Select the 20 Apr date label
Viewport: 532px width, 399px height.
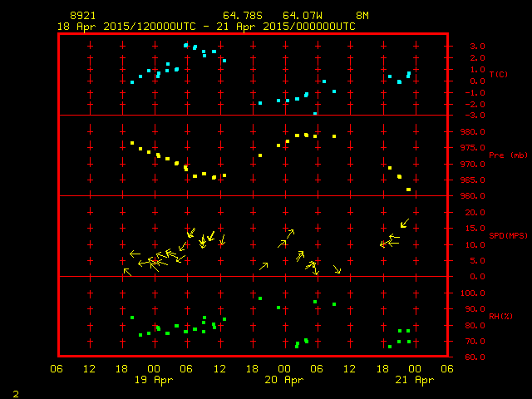(x=283, y=380)
